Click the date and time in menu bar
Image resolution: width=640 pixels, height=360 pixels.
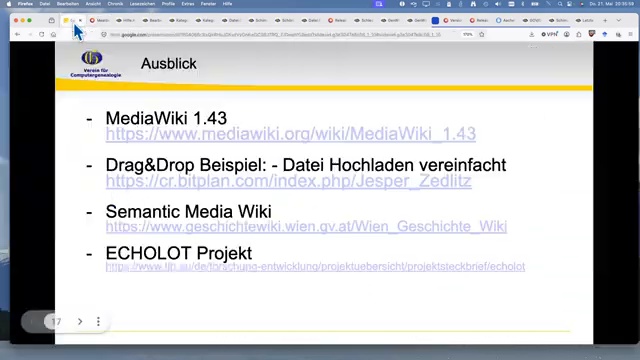(x=611, y=4)
